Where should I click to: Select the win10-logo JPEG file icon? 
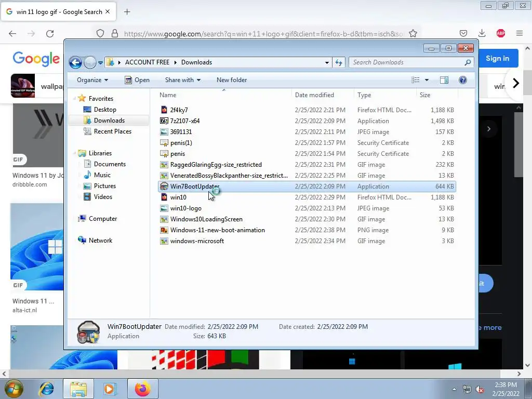coord(164,208)
